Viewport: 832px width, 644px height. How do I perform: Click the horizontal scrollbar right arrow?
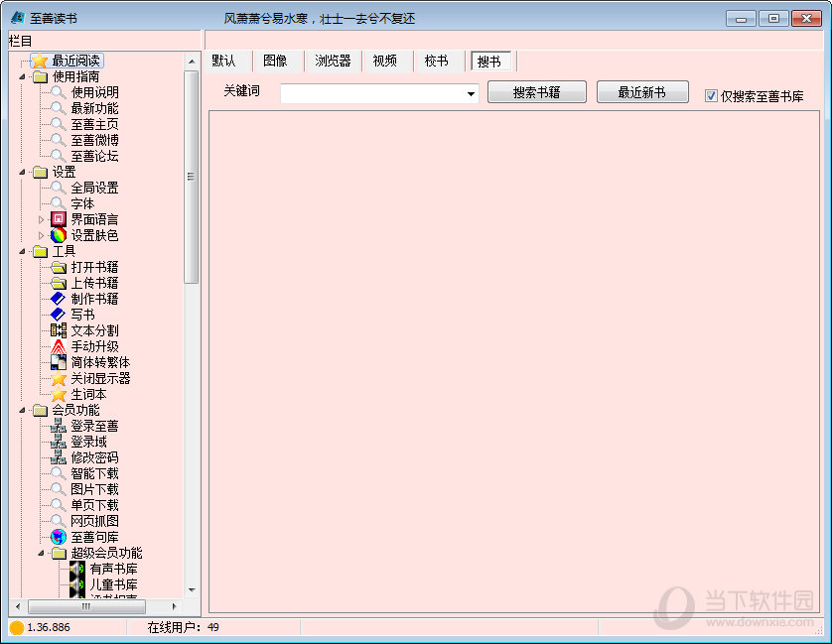[174, 606]
